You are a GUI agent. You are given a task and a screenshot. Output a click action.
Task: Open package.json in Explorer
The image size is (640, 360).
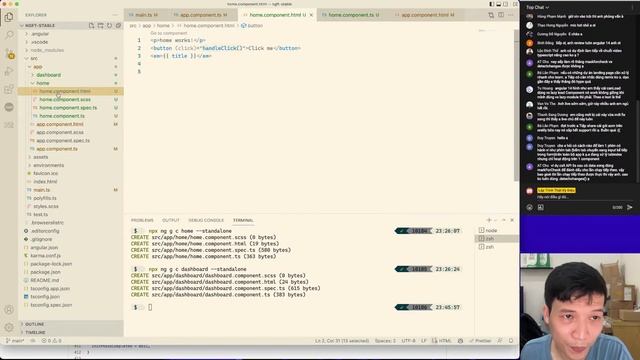coord(45,272)
